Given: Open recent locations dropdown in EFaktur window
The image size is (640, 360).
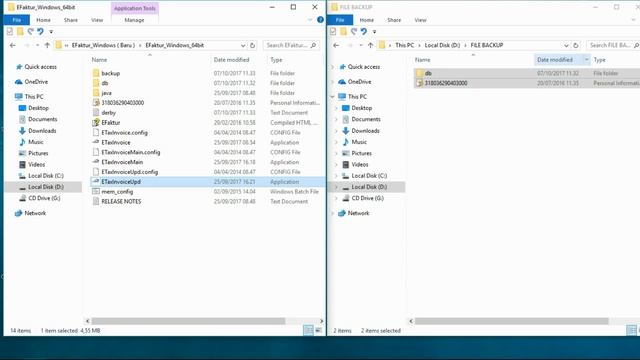Looking at the screenshot, I should coord(38,45).
